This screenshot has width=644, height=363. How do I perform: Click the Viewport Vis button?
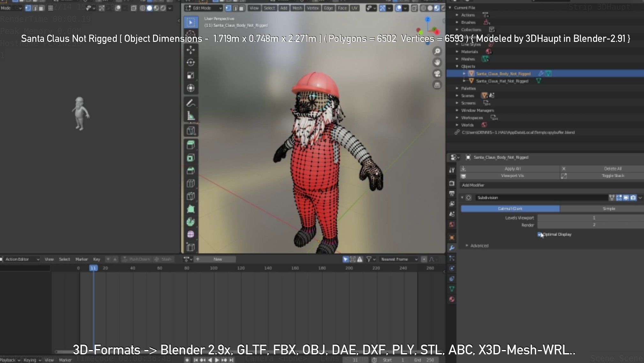[x=510, y=176]
